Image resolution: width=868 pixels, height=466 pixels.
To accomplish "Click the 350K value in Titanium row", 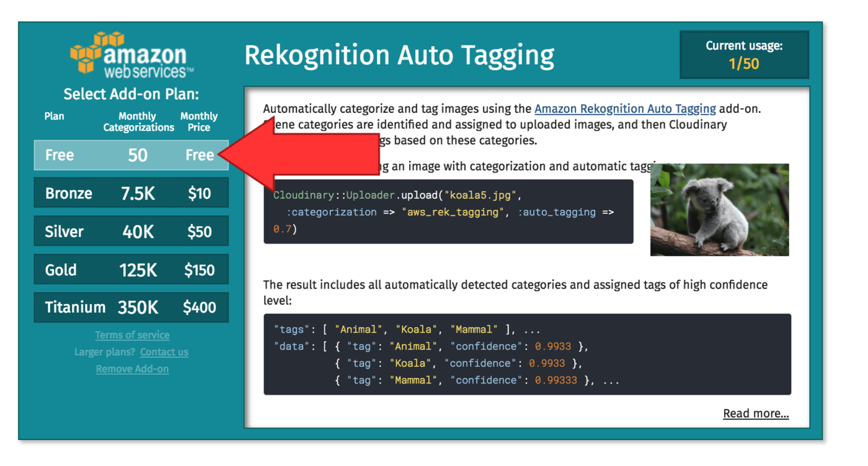I will click(138, 308).
